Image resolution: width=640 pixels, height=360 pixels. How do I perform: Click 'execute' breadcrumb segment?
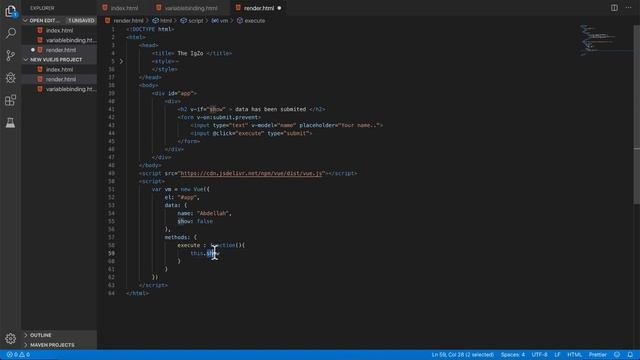(x=255, y=20)
